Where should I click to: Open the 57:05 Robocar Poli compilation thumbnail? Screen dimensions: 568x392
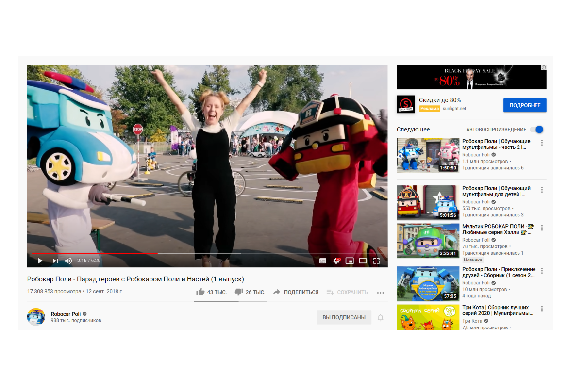coord(428,284)
